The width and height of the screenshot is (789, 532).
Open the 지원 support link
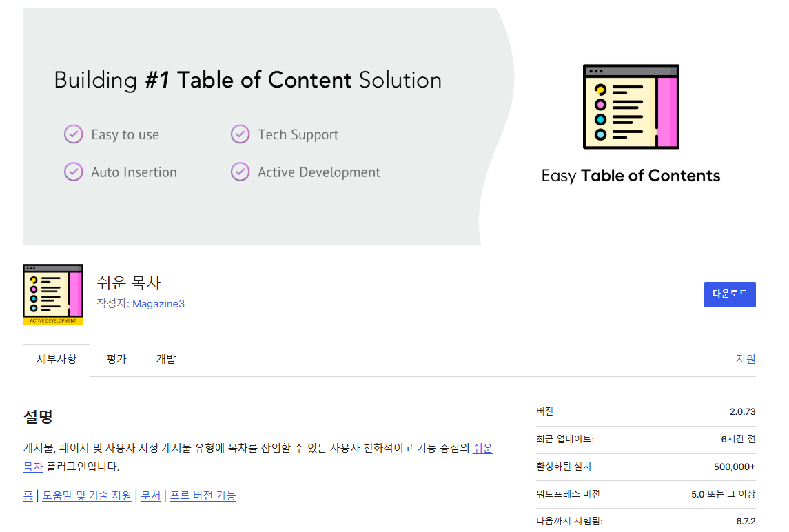coord(745,359)
